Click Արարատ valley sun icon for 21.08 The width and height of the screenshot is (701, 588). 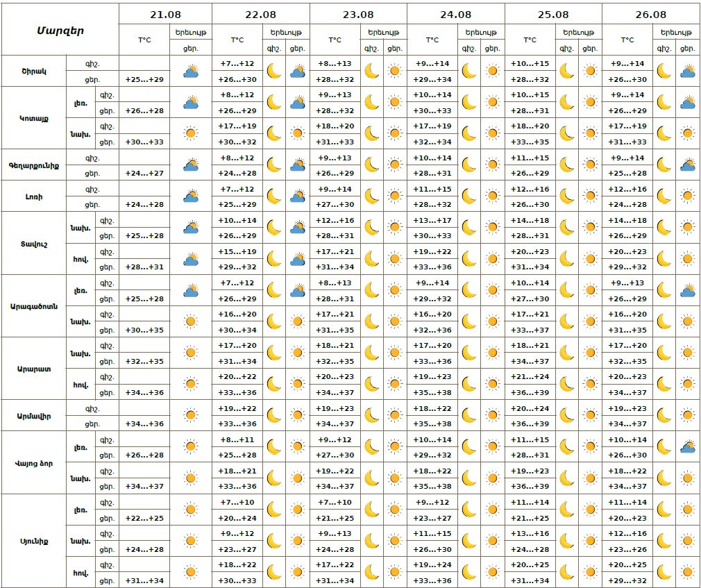coord(191,385)
